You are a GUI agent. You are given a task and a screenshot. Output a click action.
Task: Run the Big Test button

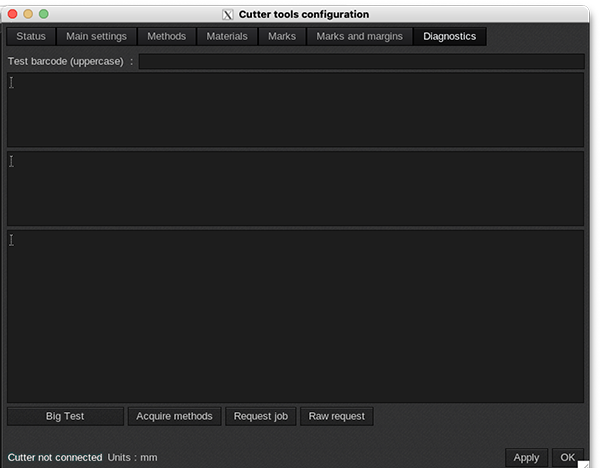pos(66,416)
